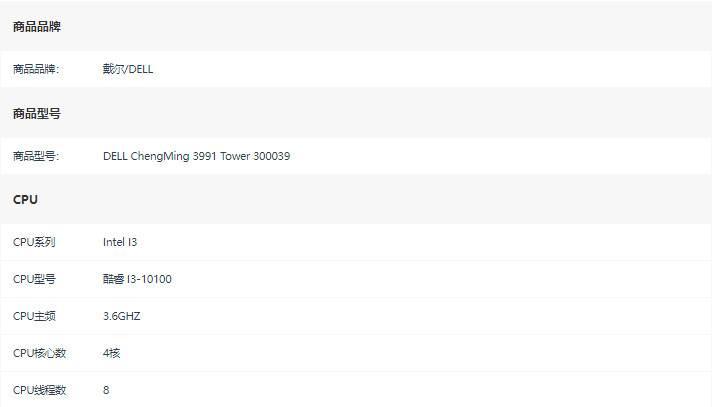Select the 商品型号 row label
Screen dimensions: 723x407
click(36, 156)
